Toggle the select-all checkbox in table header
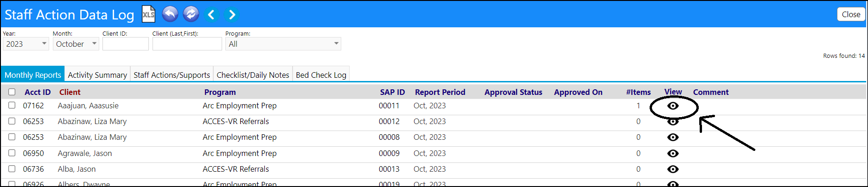 point(12,92)
